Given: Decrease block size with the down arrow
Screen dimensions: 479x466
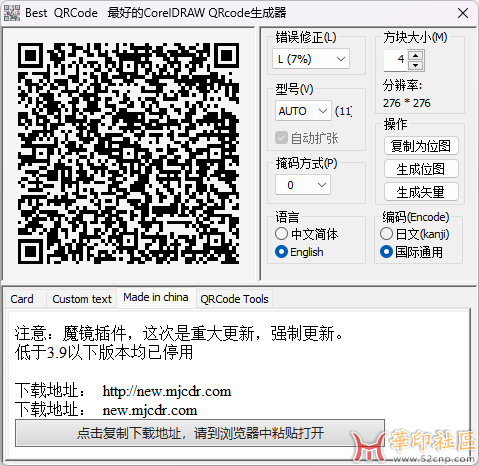Looking at the screenshot, I should 415,65.
